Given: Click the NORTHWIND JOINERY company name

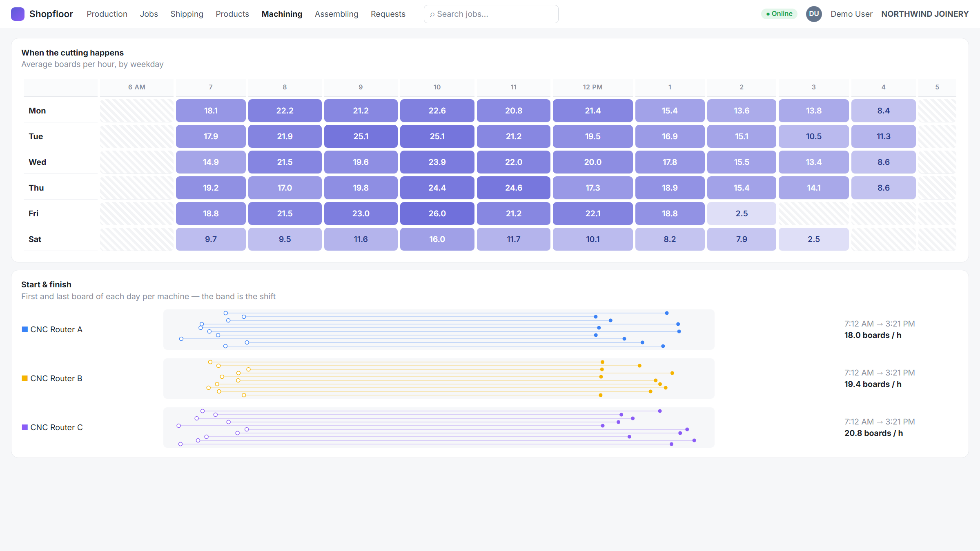Looking at the screenshot, I should pyautogui.click(x=925, y=14).
